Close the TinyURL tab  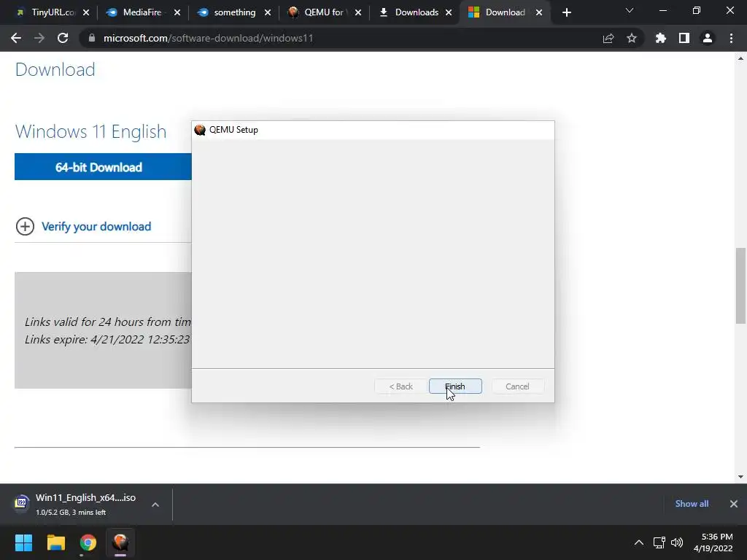86,13
